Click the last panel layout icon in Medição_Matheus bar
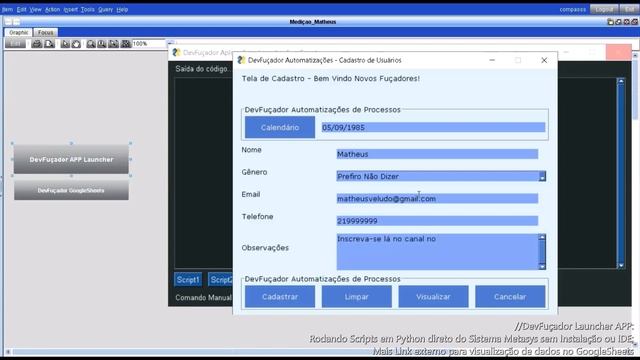Image resolution: width=640 pixels, height=360 pixels. [635, 22]
